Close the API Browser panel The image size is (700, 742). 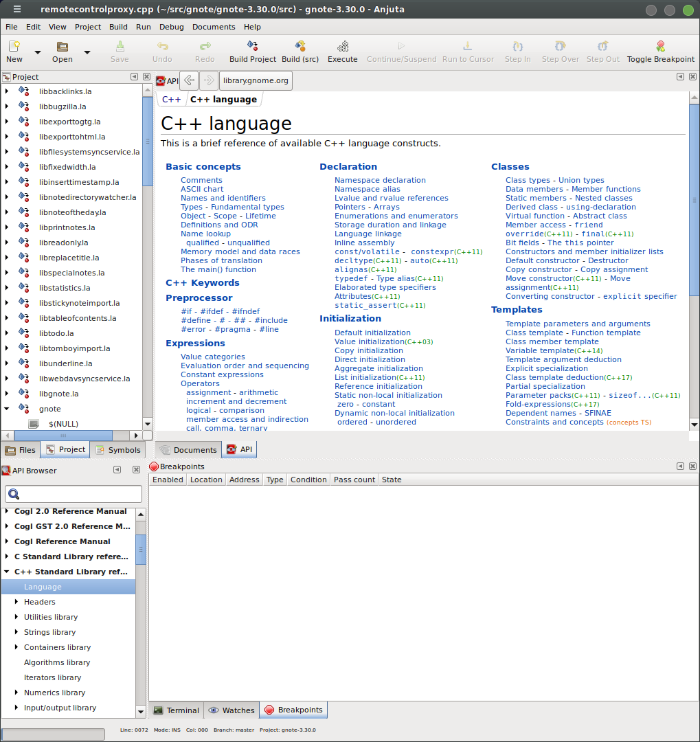pyautogui.click(x=136, y=469)
